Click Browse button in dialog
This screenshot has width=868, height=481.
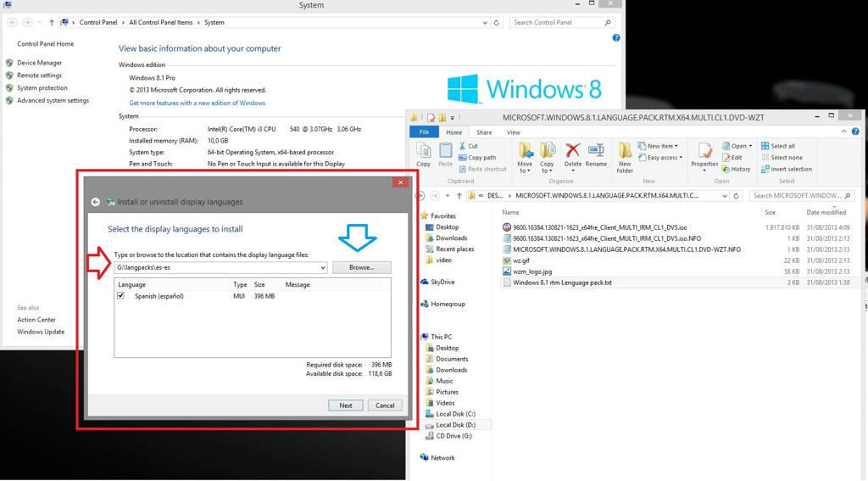(x=361, y=268)
